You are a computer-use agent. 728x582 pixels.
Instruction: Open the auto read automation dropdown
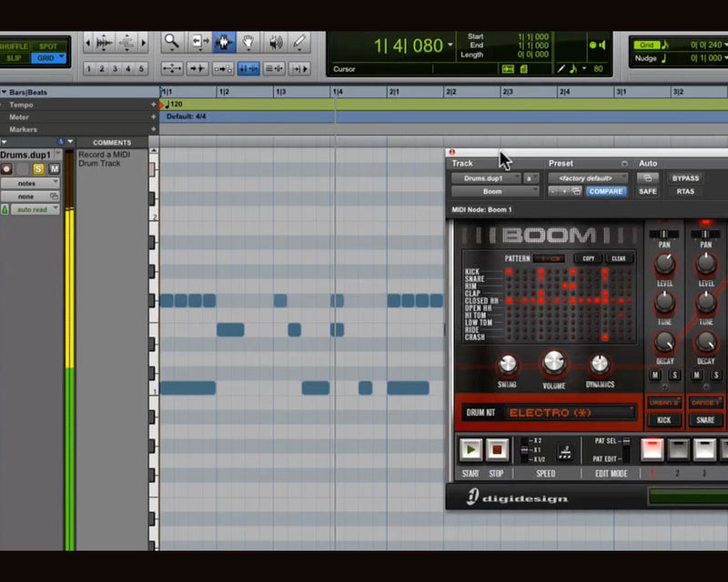35,209
